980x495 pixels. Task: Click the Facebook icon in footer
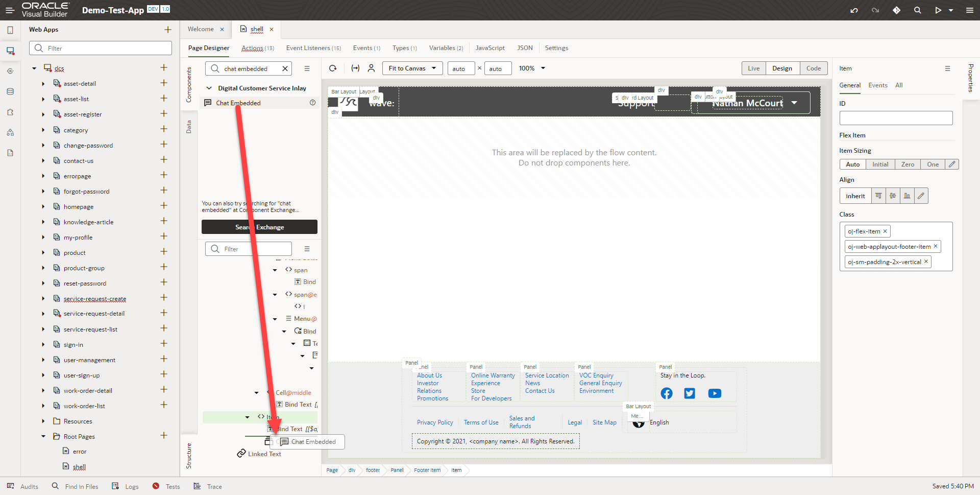pos(667,393)
